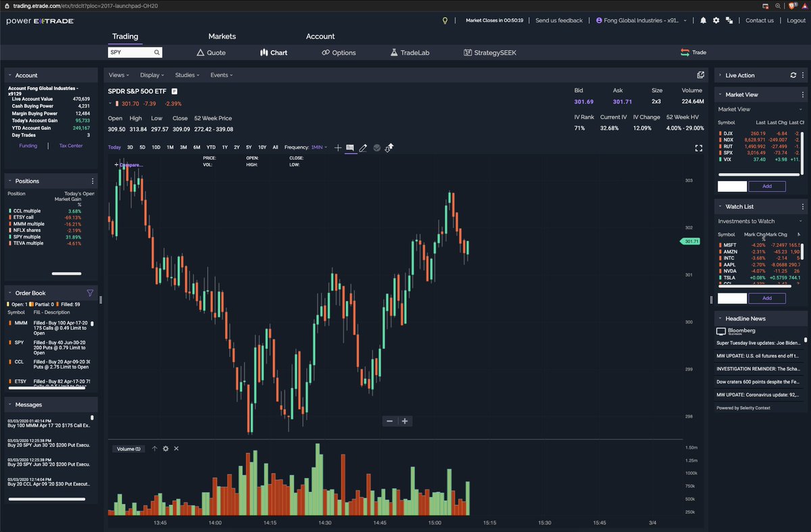Change Frequency 1MIN dropdown
The height and width of the screenshot is (532, 811).
tap(319, 147)
